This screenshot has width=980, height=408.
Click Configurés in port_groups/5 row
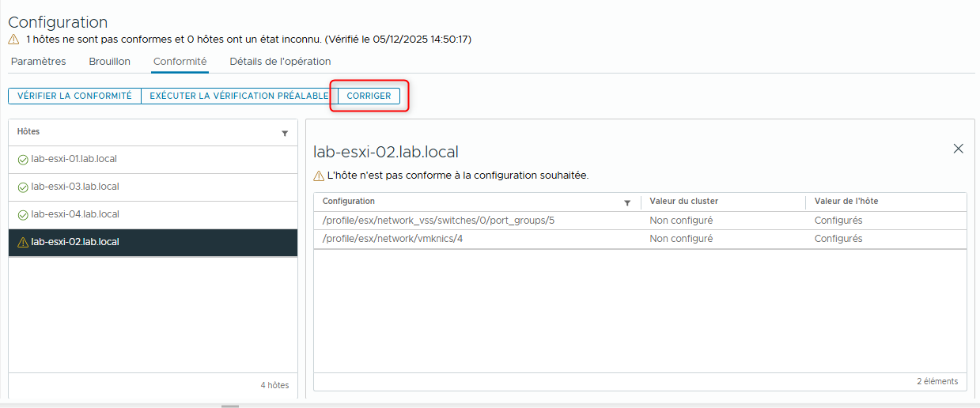(838, 220)
